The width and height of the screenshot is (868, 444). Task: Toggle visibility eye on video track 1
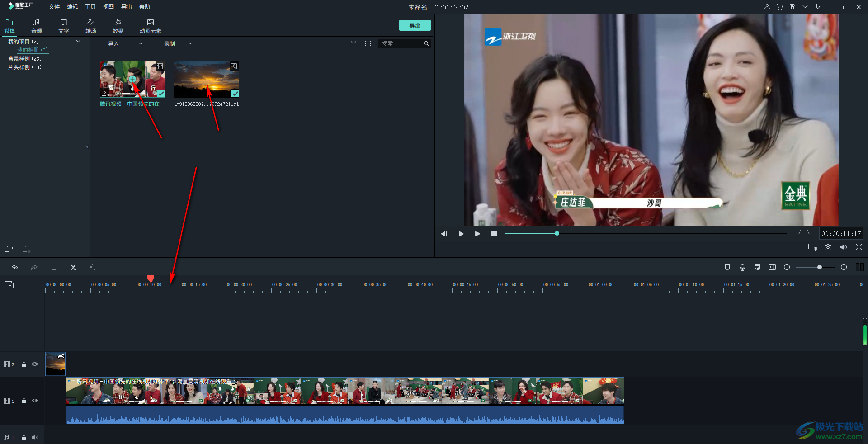point(35,401)
